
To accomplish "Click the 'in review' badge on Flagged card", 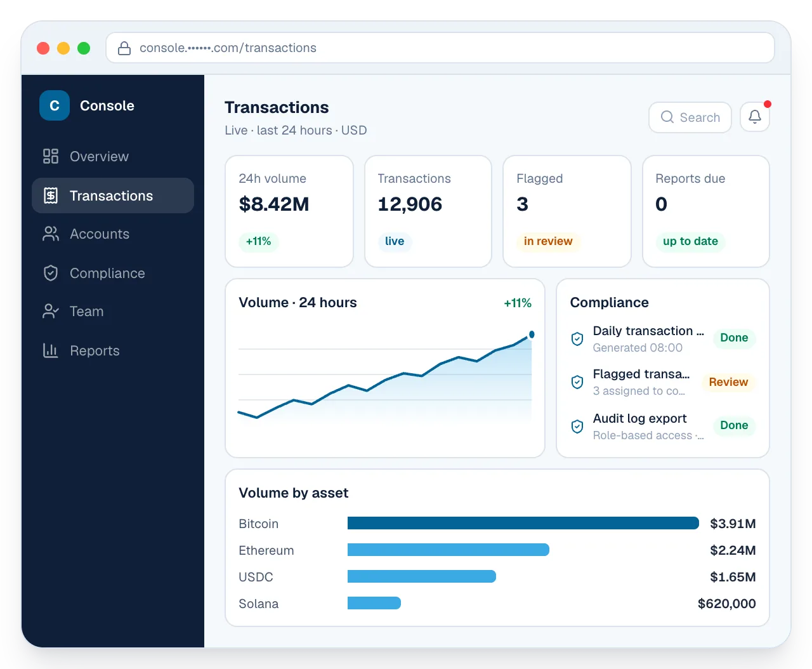I will (x=548, y=241).
